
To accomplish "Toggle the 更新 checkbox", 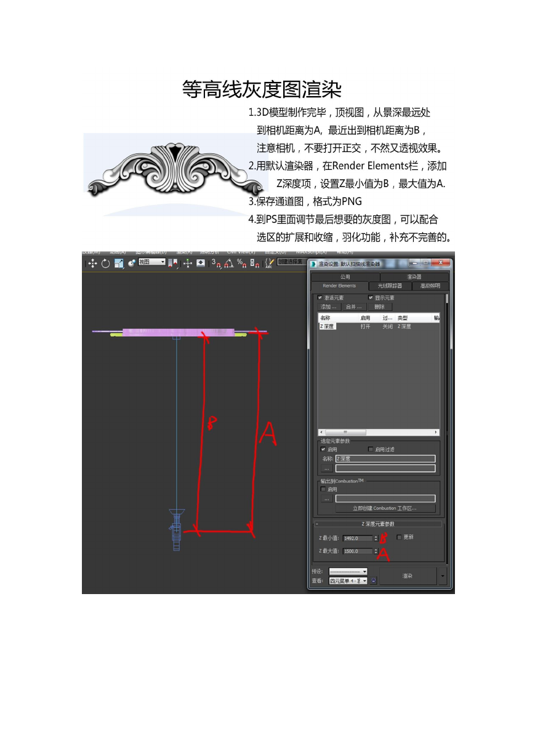I will (x=399, y=537).
